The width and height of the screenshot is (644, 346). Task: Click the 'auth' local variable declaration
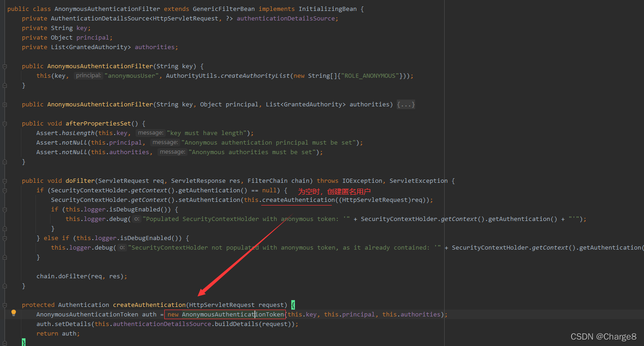click(x=149, y=315)
